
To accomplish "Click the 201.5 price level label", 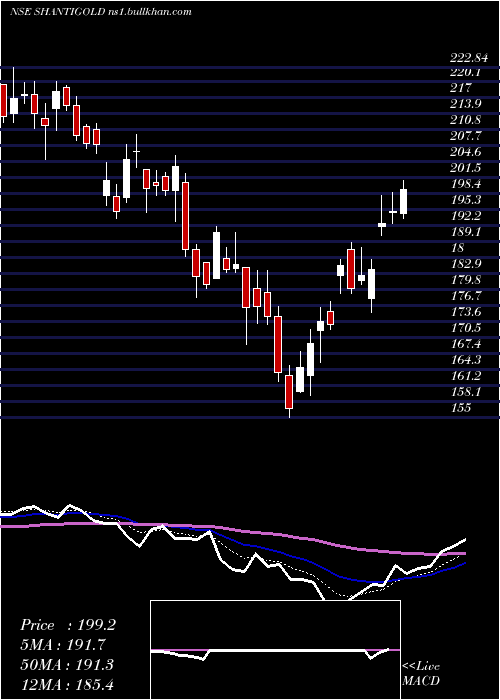I will pos(466,168).
